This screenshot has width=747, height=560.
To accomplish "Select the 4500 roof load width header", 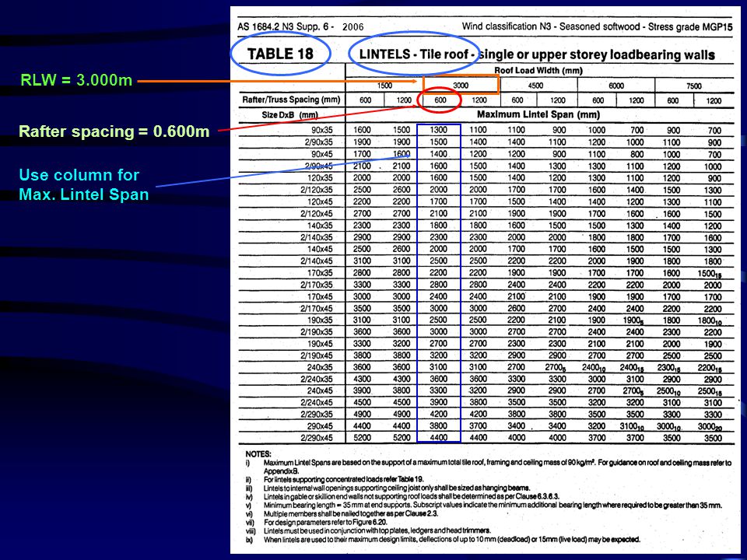I will tap(535, 86).
